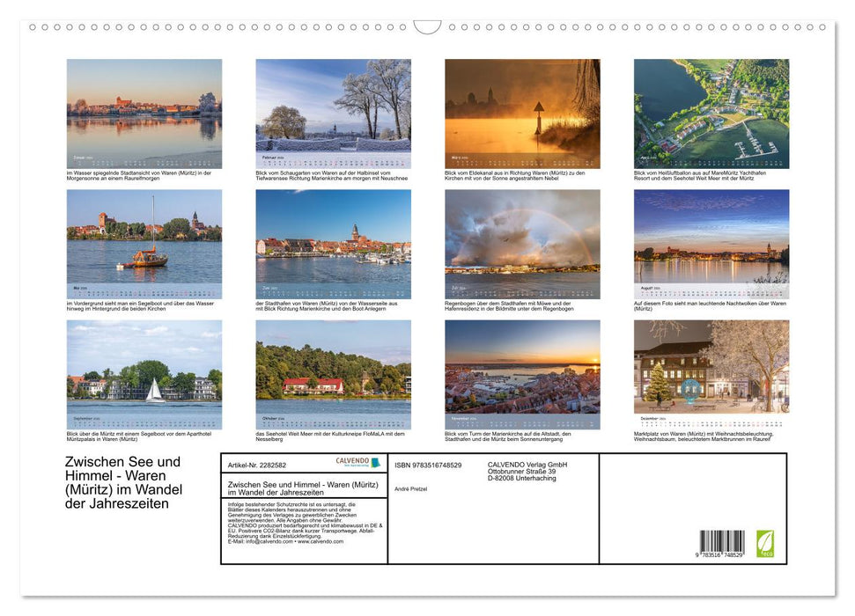
Task: Select the November sunset Altstadt thumbnail
Action: point(522,373)
